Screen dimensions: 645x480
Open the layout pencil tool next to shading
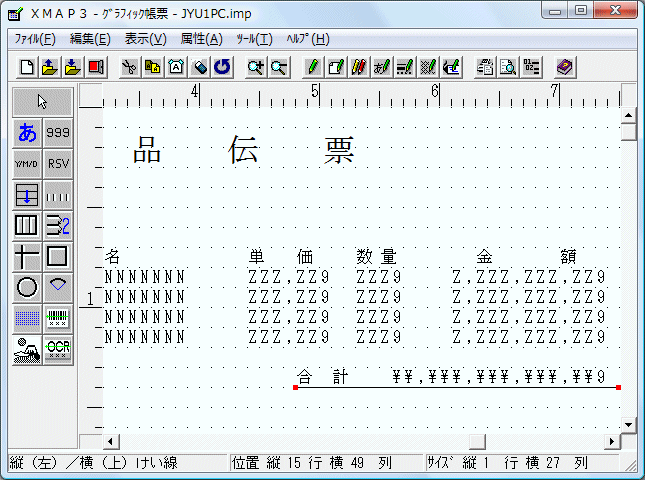(x=451, y=67)
